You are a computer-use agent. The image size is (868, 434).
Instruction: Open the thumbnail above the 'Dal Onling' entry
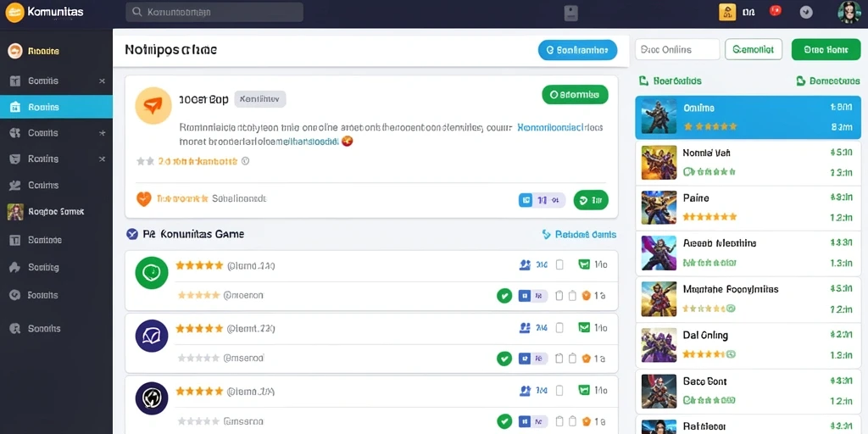(x=659, y=299)
